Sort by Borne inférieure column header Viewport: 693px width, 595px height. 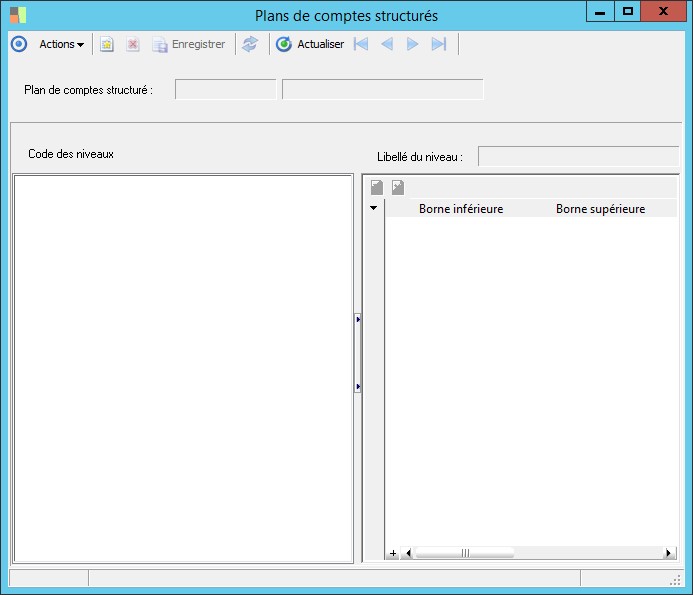coord(460,209)
